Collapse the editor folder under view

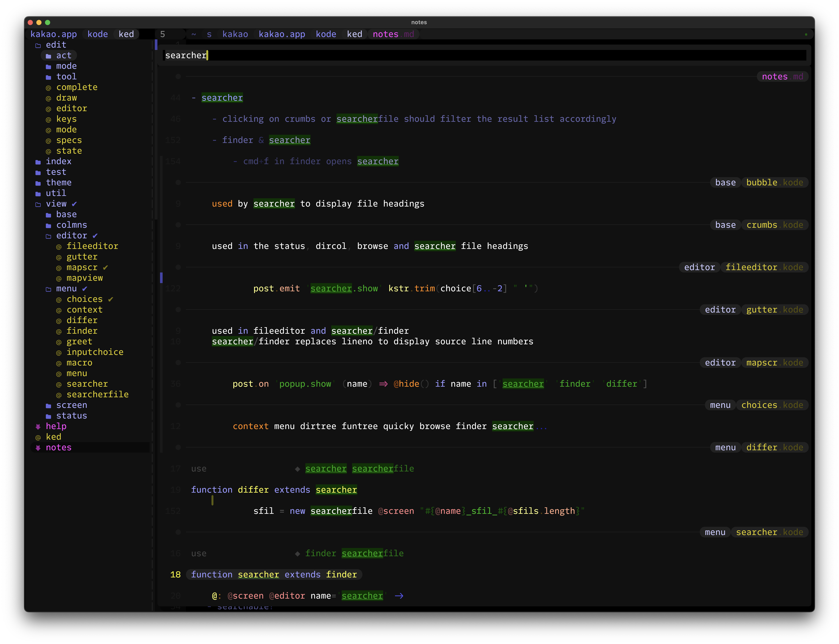tap(48, 236)
